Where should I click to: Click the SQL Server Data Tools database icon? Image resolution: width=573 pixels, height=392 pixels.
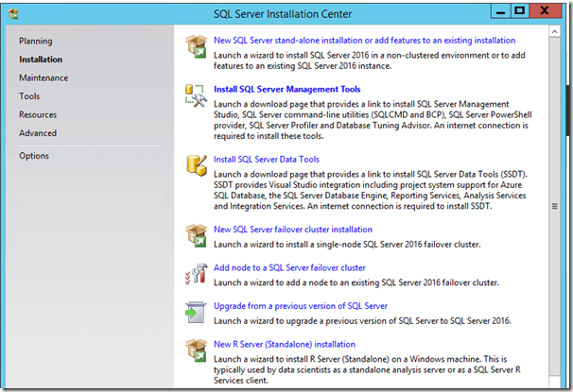[196, 166]
